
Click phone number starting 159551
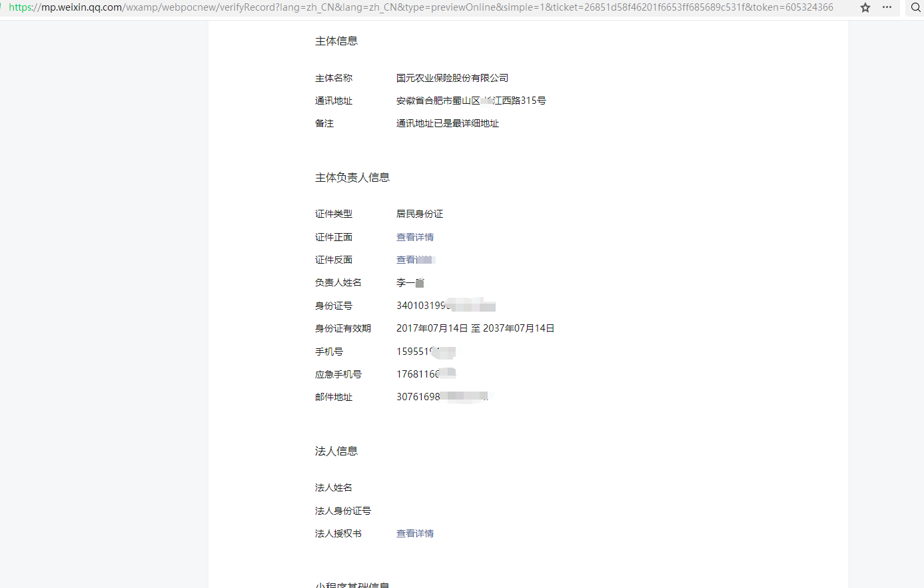(x=426, y=352)
